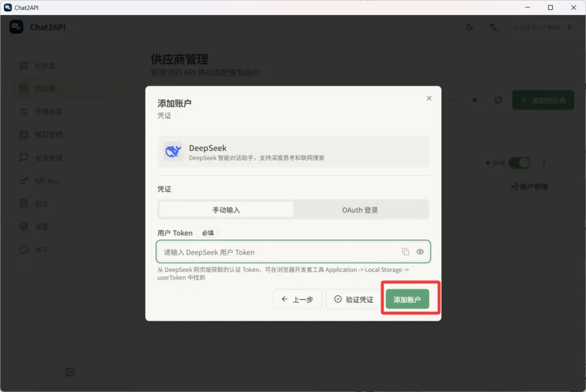
Task: Click the 必填 badge next to 用户 Token
Action: coord(208,233)
